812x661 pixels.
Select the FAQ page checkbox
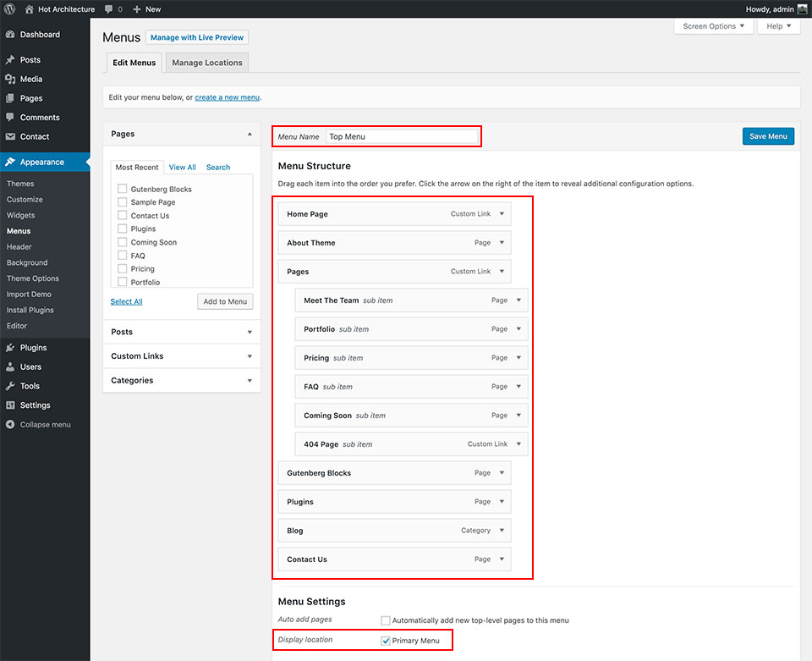pyautogui.click(x=122, y=255)
